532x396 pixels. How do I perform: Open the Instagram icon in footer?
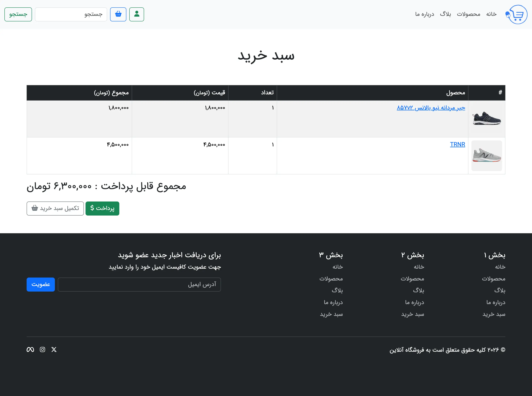(x=42, y=349)
